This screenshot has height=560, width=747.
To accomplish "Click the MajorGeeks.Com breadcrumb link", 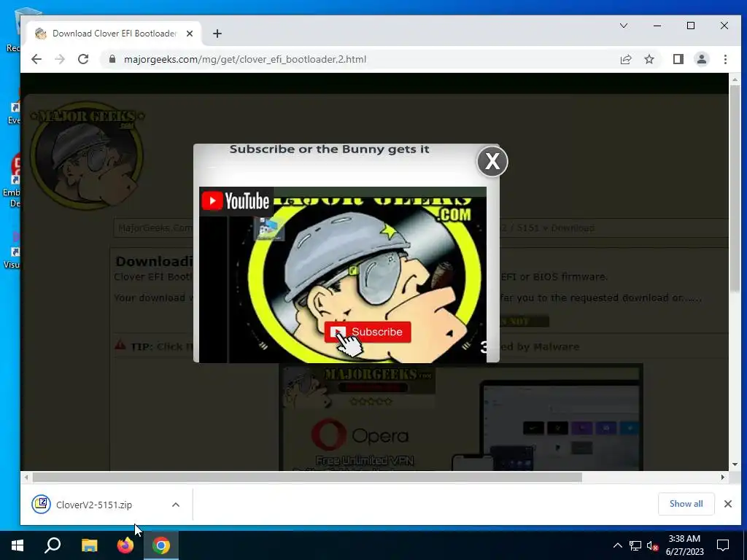I will click(155, 228).
